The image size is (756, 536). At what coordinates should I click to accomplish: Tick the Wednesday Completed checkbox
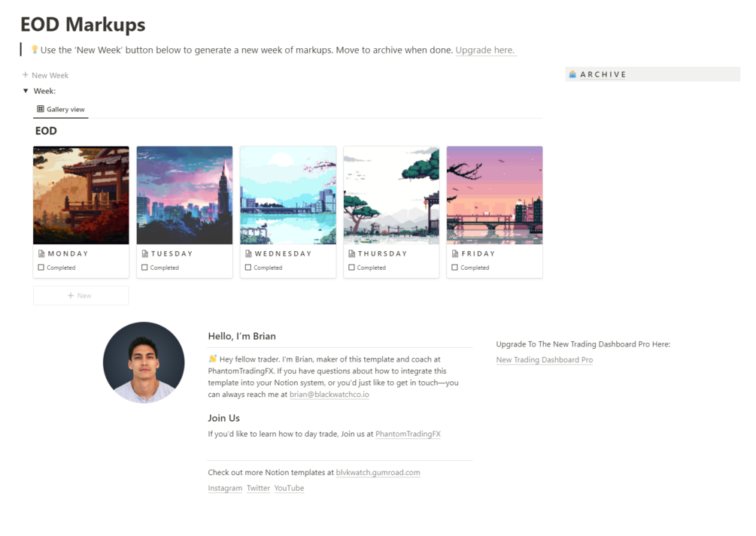248,268
